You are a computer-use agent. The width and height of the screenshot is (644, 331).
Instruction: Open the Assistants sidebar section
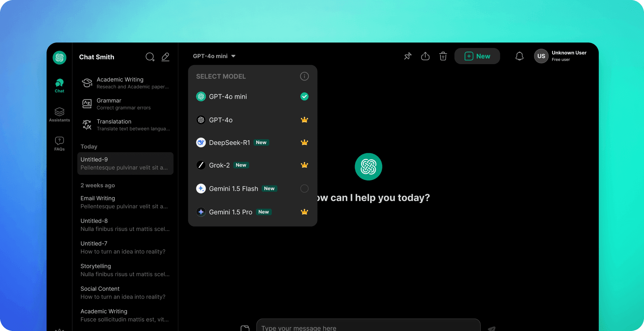point(60,115)
